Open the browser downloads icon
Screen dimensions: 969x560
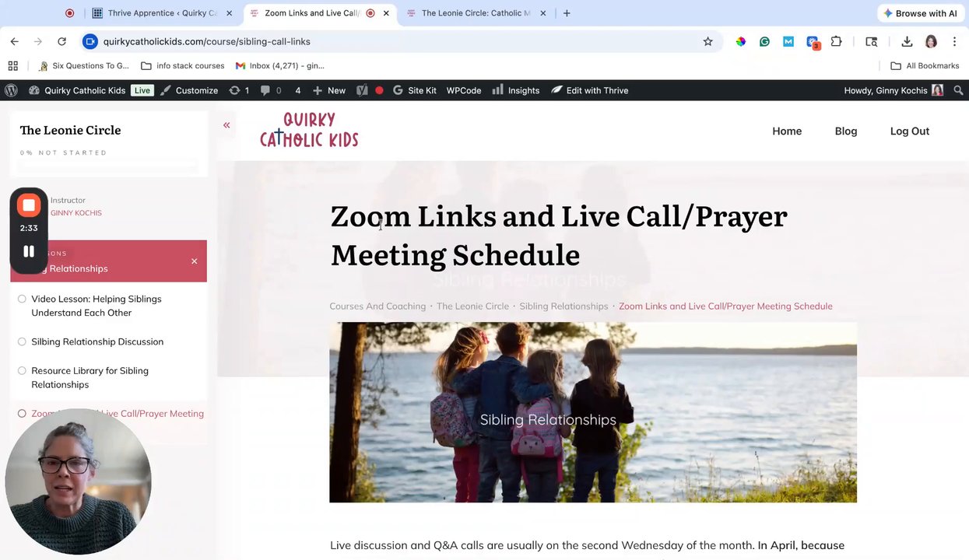click(907, 41)
